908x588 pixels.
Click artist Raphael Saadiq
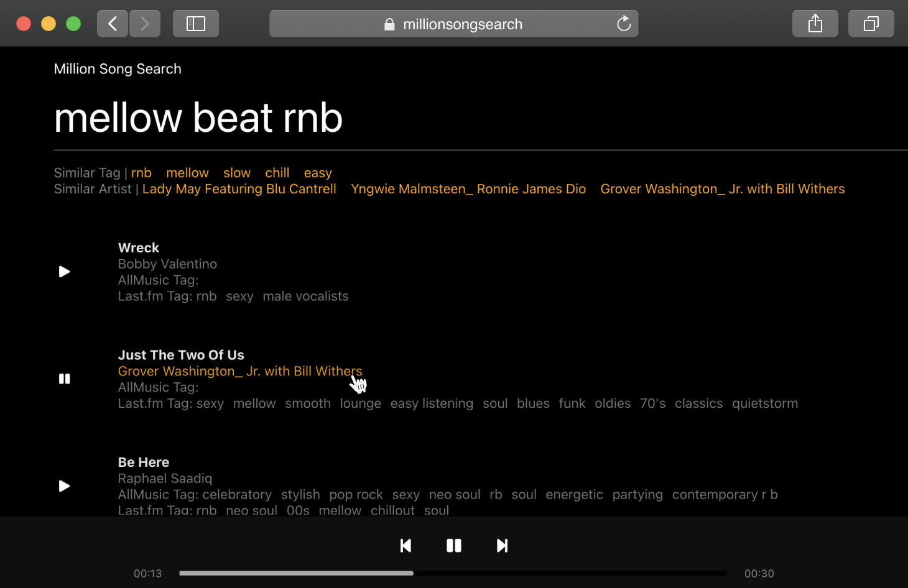(x=165, y=479)
